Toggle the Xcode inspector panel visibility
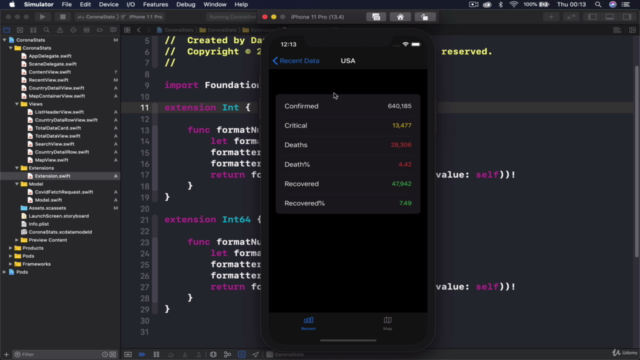This screenshot has height=360, width=640. tap(627, 17)
